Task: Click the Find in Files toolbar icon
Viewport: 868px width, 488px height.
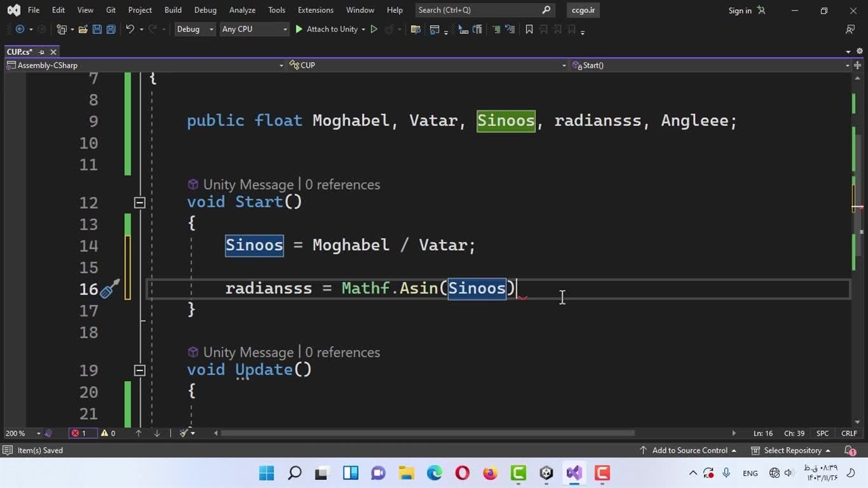Action: 416,29
